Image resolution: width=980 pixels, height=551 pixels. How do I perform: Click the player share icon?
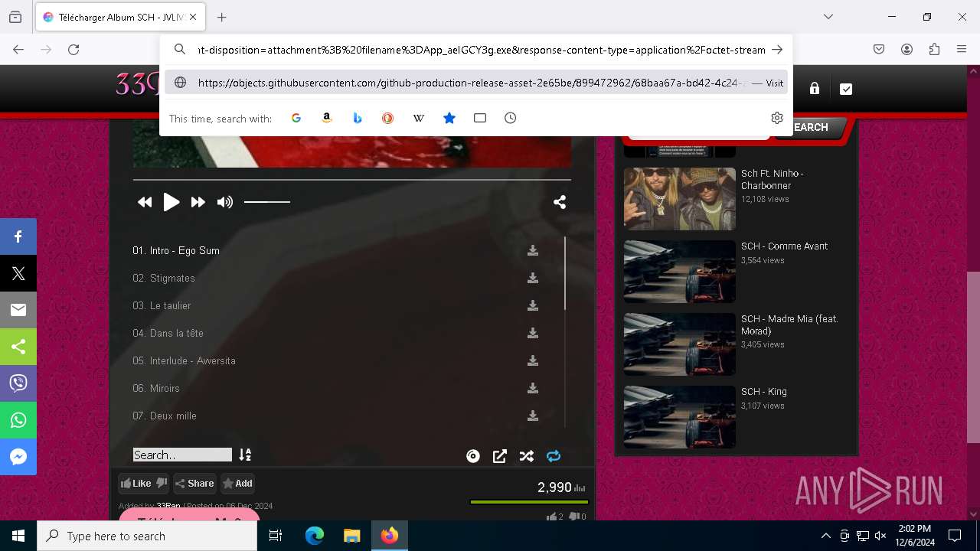(560, 202)
